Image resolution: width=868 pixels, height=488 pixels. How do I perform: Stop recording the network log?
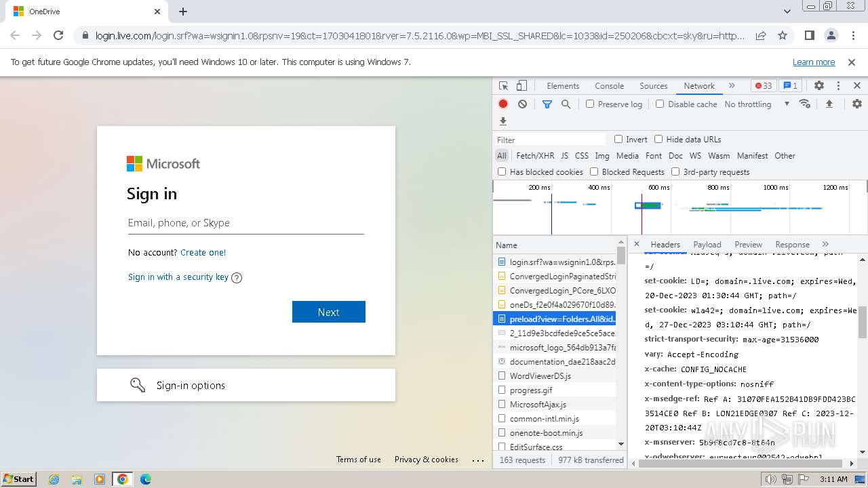click(503, 104)
